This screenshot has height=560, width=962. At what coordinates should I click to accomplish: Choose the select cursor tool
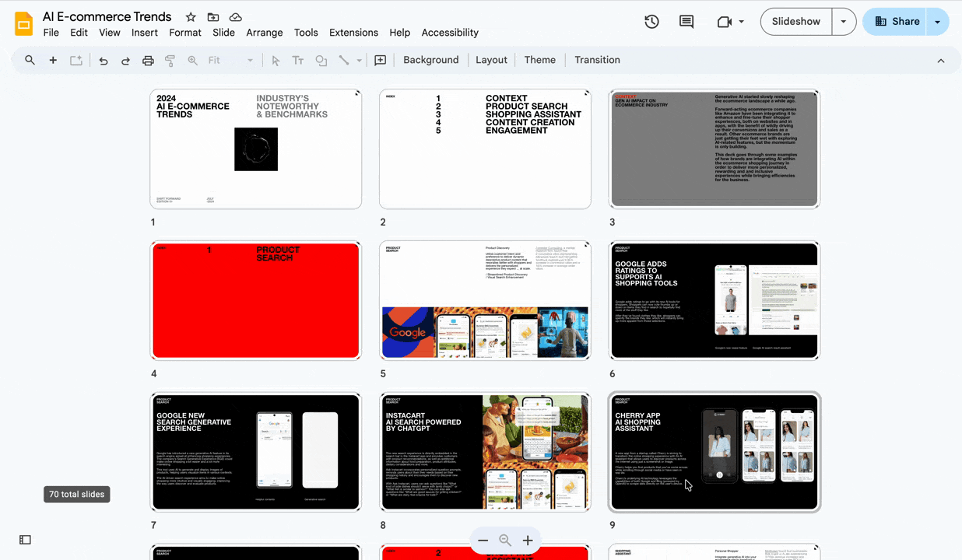(276, 60)
